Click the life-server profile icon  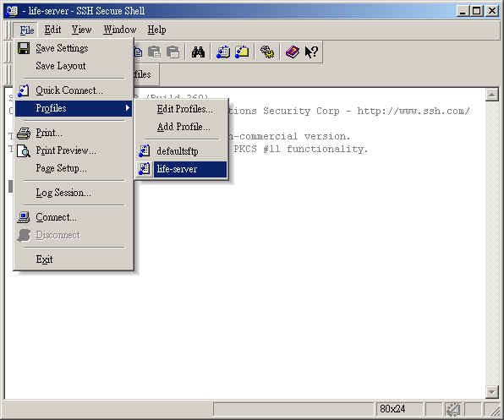(x=145, y=169)
